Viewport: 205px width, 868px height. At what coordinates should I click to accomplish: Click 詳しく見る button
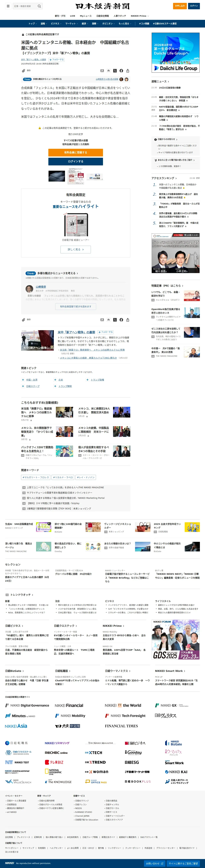76,249
